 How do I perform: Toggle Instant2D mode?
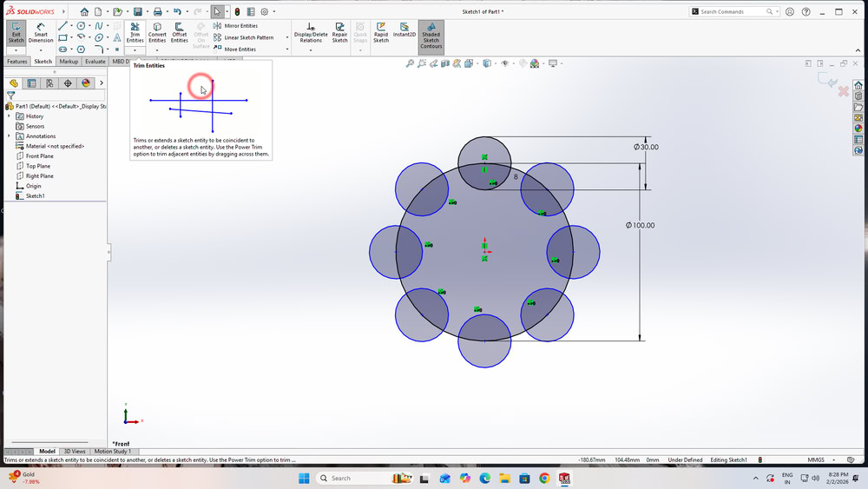click(404, 30)
